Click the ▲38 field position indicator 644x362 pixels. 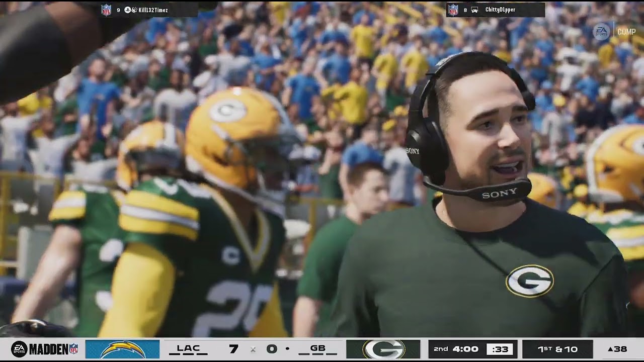[617, 349]
